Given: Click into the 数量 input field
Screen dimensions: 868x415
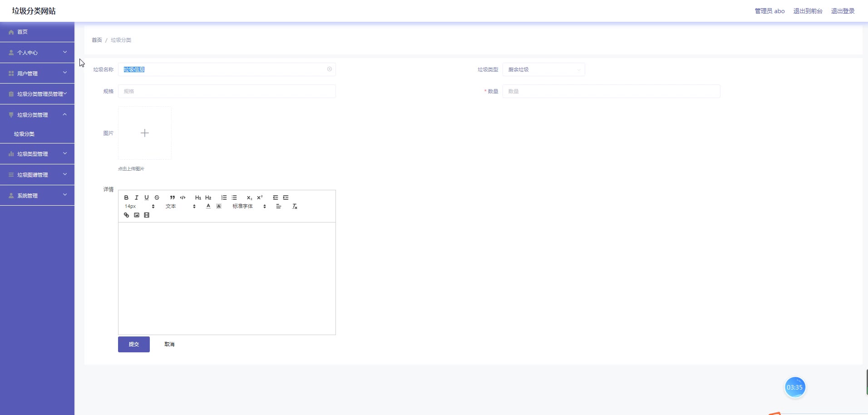Looking at the screenshot, I should [x=611, y=91].
